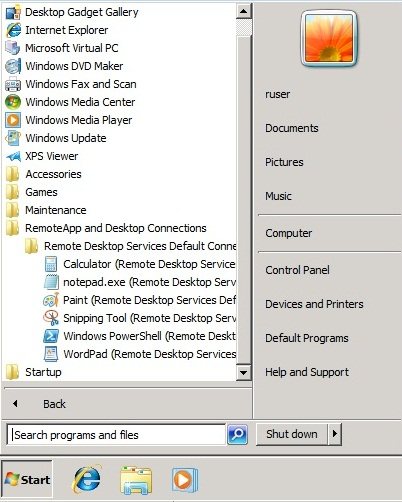Click the Media Player taskbar icon

[184, 480]
